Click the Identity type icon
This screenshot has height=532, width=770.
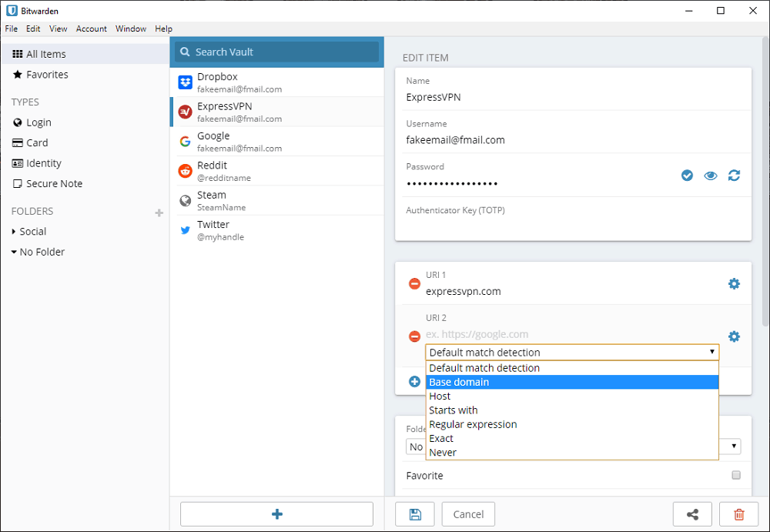pos(18,163)
